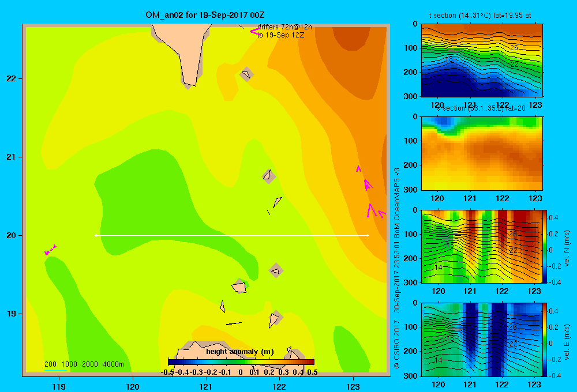Open the eastward velocity section plot

pyautogui.click(x=482, y=340)
